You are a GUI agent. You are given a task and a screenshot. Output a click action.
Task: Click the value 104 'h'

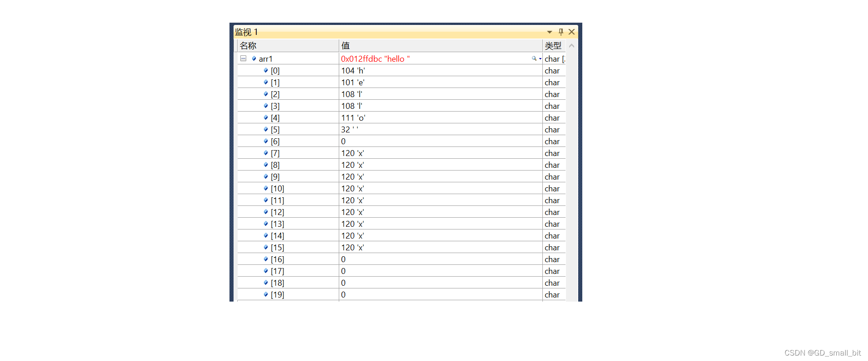click(x=353, y=71)
